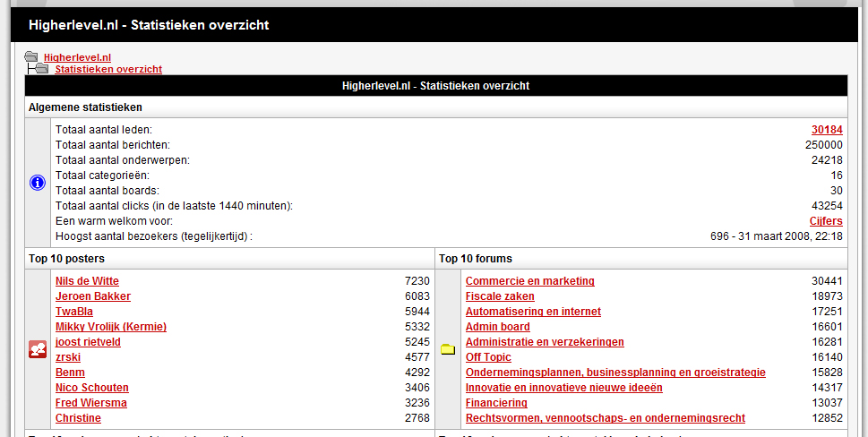Open TwaBla's profile link

click(x=74, y=312)
